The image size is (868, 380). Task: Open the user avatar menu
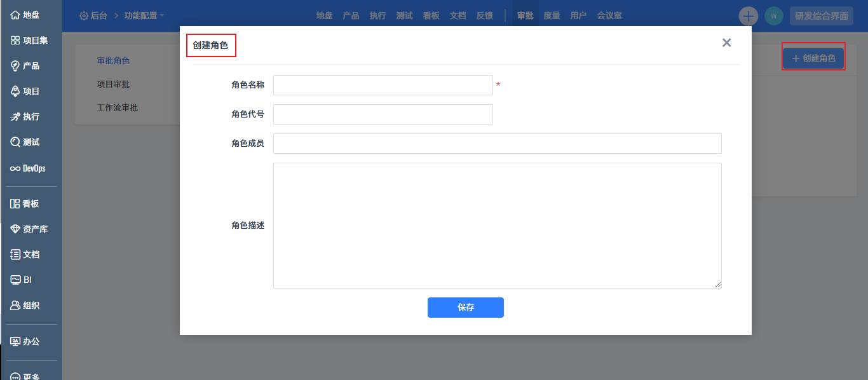(773, 16)
